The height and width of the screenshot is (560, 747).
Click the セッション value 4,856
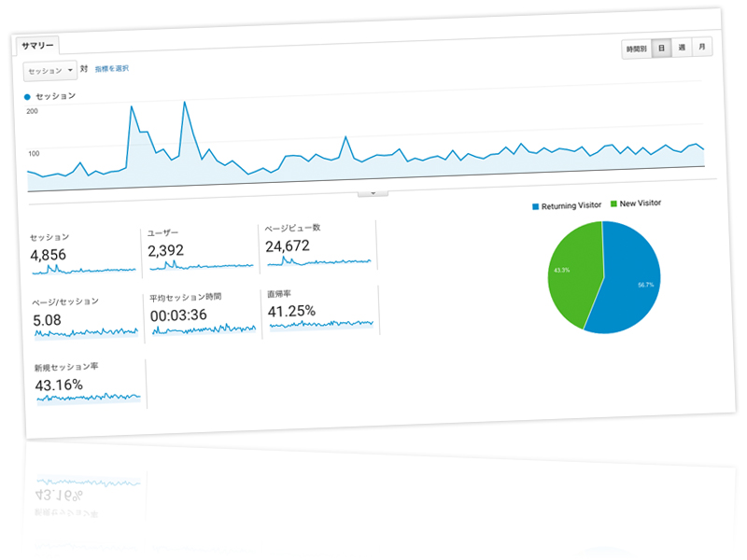(x=49, y=255)
